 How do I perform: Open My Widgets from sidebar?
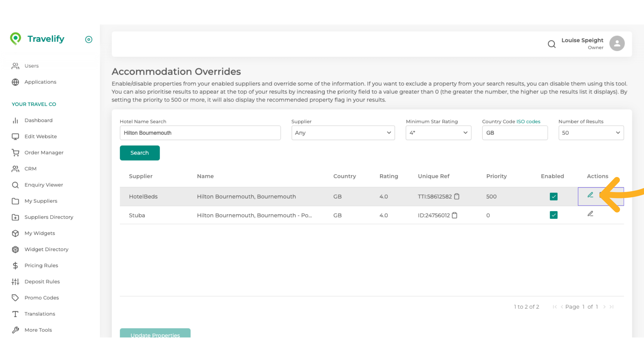point(40,233)
